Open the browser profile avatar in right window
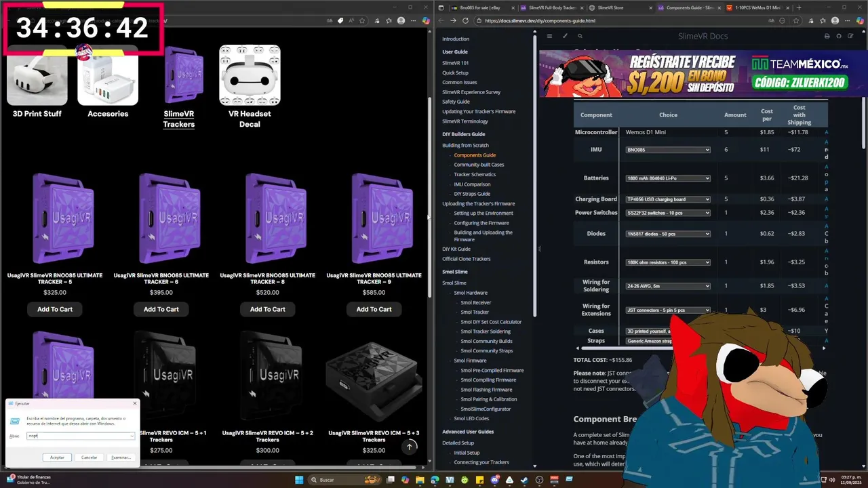Screen dimensions: 868x488 click(x=833, y=20)
